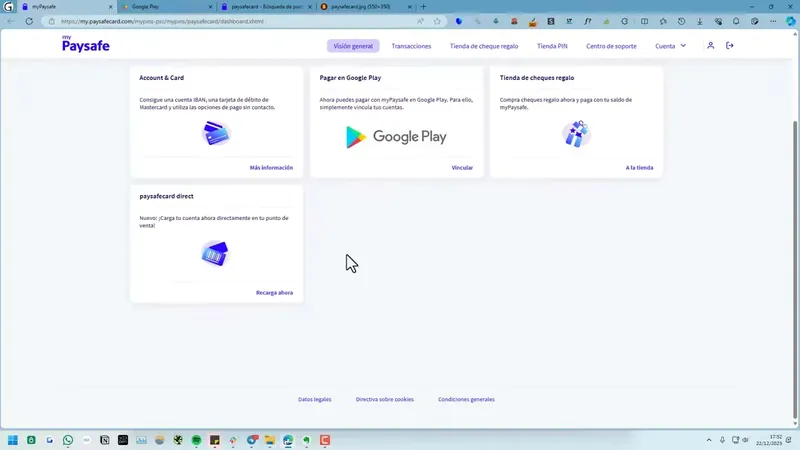Click the myPaysafe logo
This screenshot has height=450, width=800.
[86, 44]
